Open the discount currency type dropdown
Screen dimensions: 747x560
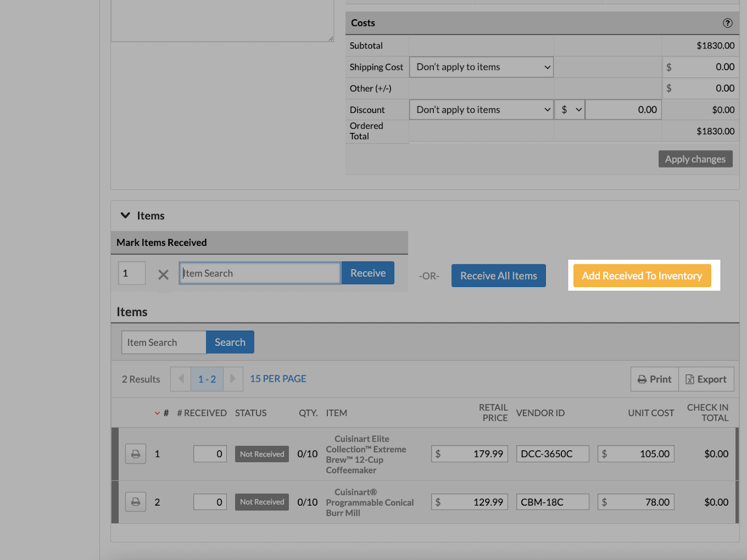569,110
